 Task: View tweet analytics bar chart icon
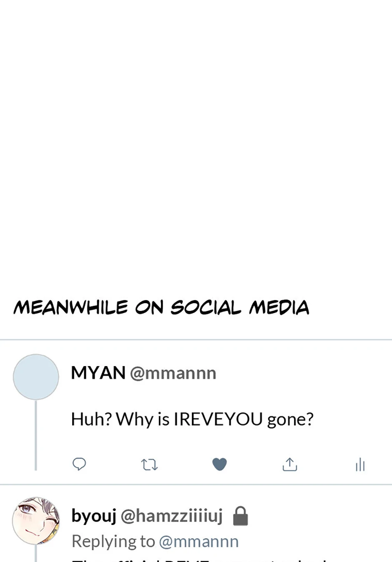[x=360, y=464]
